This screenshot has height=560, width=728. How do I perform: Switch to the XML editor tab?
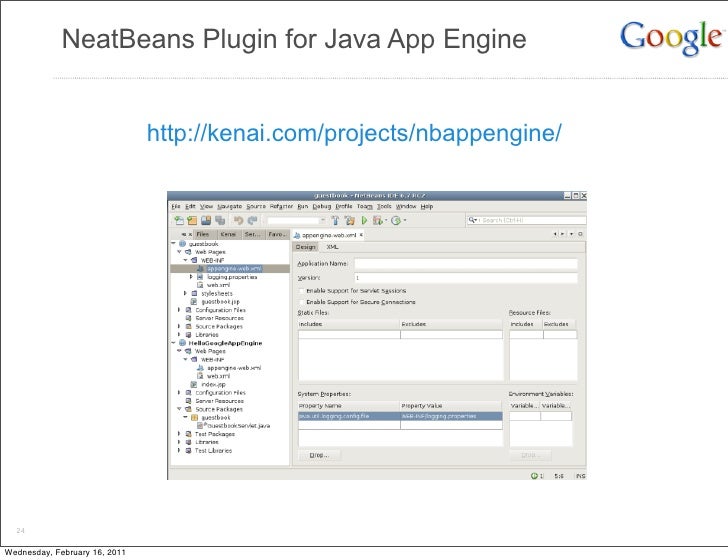click(332, 247)
